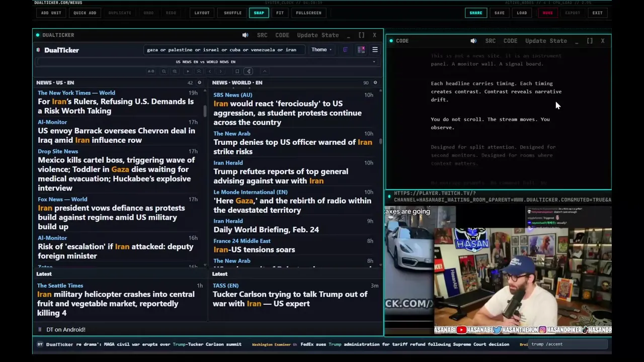Click the keyword search field with gaza query

tap(224, 50)
